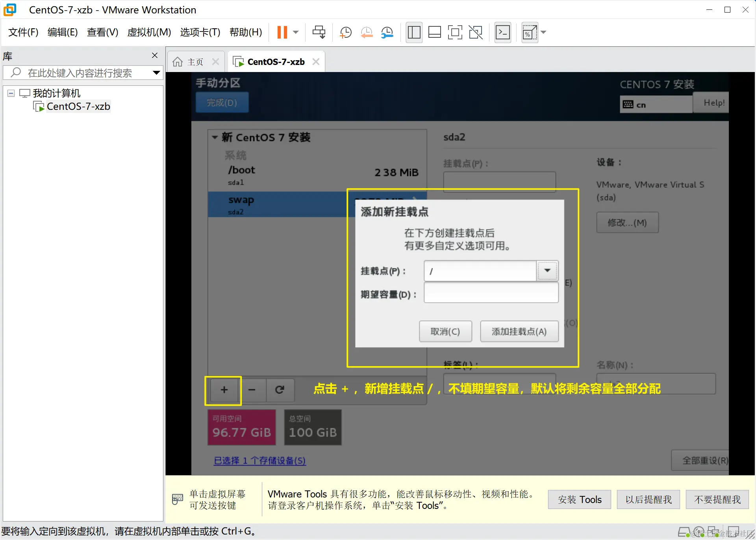Screen dimensions: 756x540
Task: Toggle the library sidebar view
Action: (414, 32)
